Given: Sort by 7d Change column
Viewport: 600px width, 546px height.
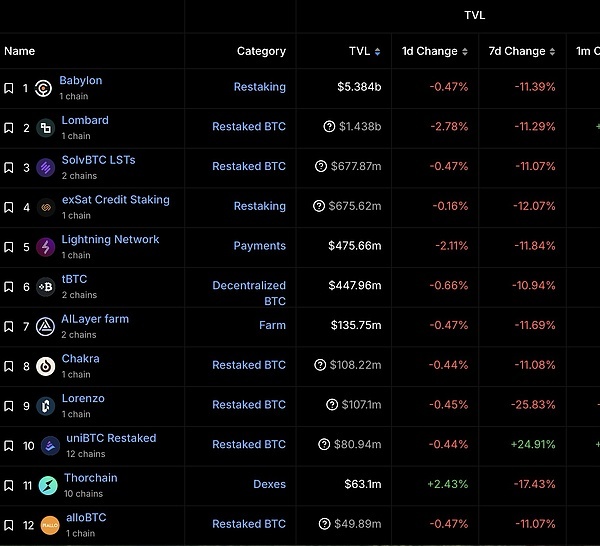Looking at the screenshot, I should click(524, 51).
